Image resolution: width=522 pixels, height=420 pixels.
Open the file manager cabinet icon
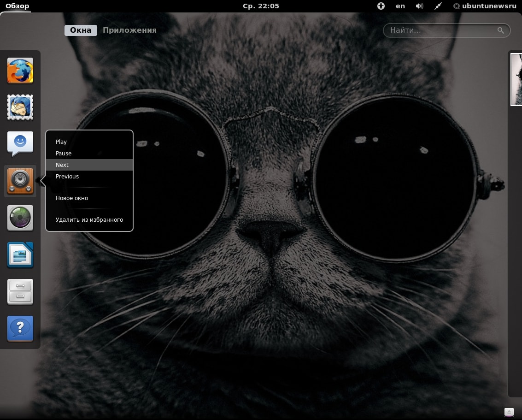pyautogui.click(x=20, y=292)
